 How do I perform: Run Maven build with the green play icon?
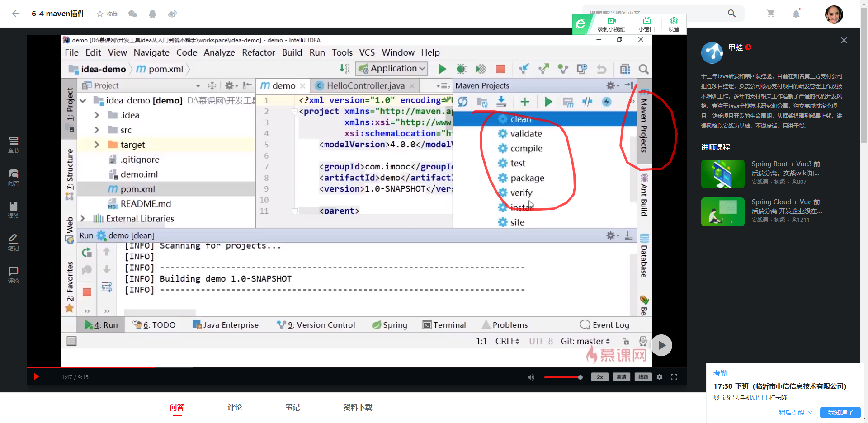coord(548,102)
